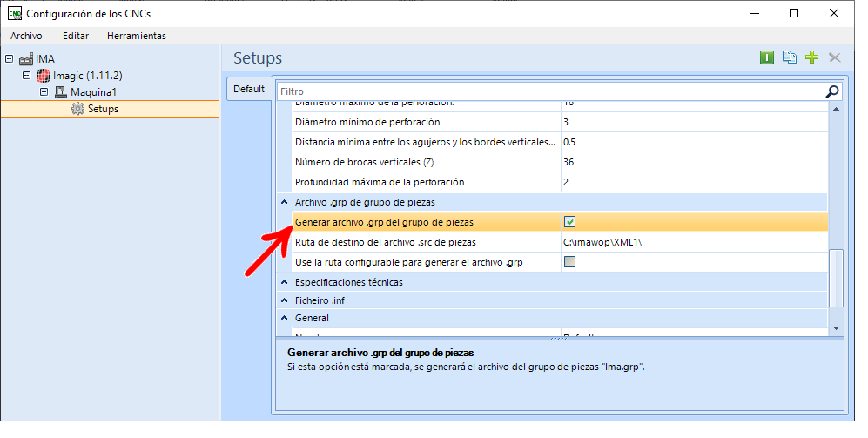Click the C:\imawop\XML1\ path value
Image resolution: width=868 pixels, height=438 pixels.
pyautogui.click(x=602, y=242)
